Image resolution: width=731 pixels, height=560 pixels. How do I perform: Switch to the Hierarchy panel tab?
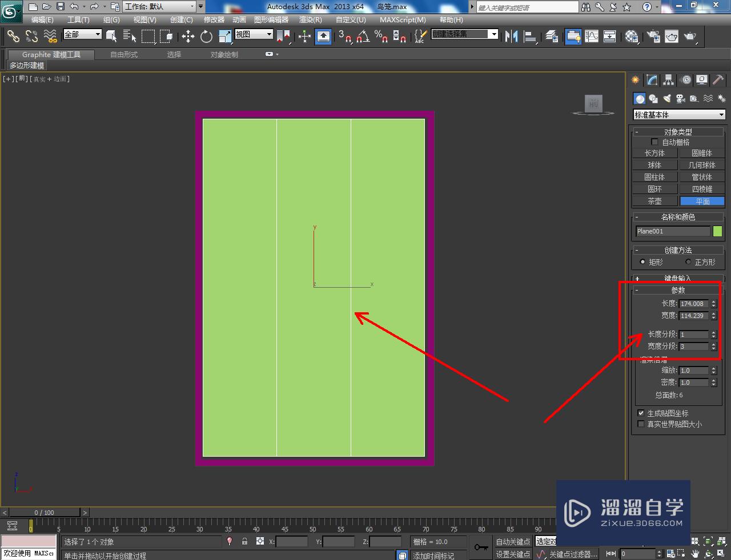668,80
